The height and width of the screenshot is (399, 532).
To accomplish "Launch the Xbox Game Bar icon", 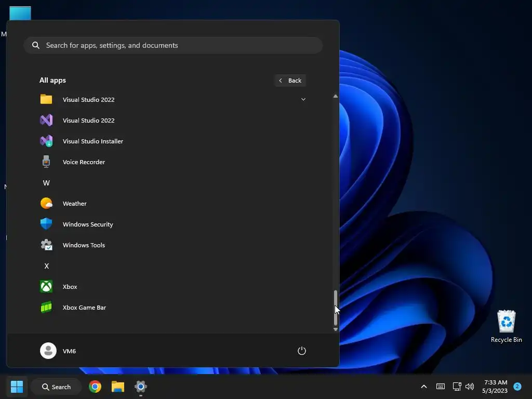I will 46,307.
